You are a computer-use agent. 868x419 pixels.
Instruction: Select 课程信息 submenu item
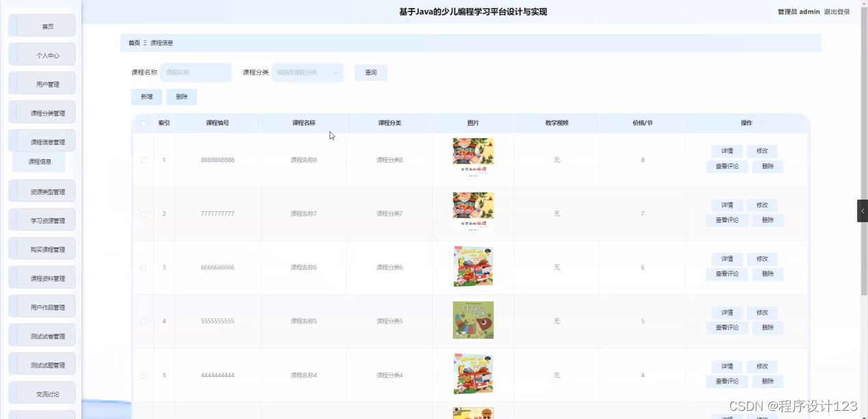click(39, 162)
